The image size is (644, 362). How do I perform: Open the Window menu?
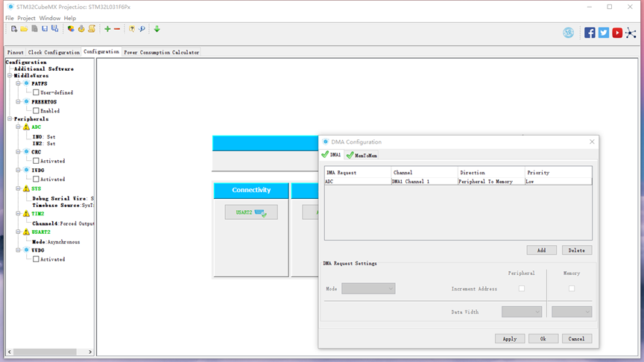coord(50,18)
